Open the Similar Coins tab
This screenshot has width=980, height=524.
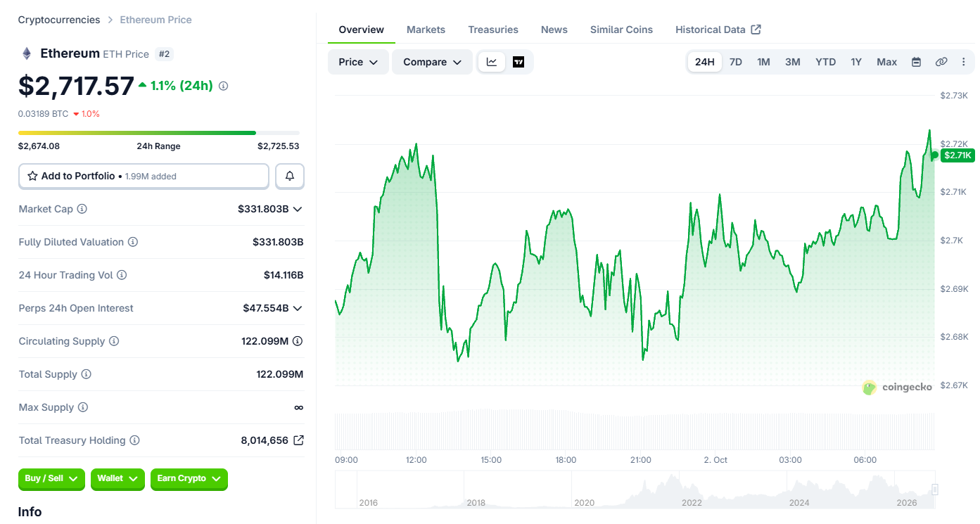tap(621, 30)
